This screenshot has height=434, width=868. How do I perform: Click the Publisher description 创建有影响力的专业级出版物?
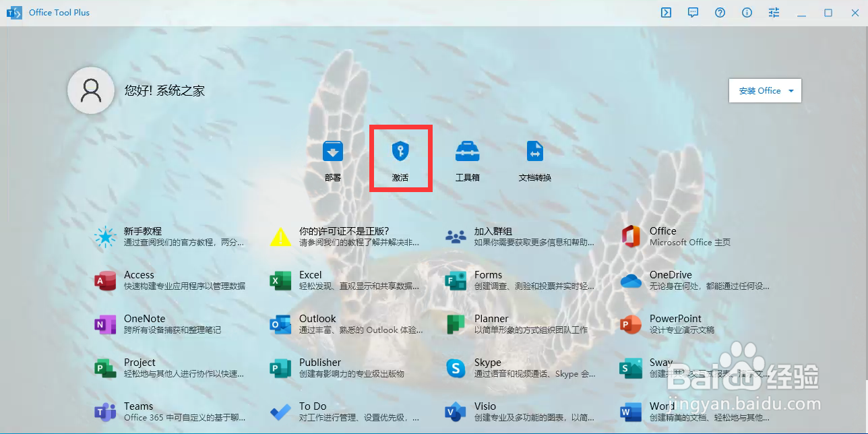[x=352, y=373]
